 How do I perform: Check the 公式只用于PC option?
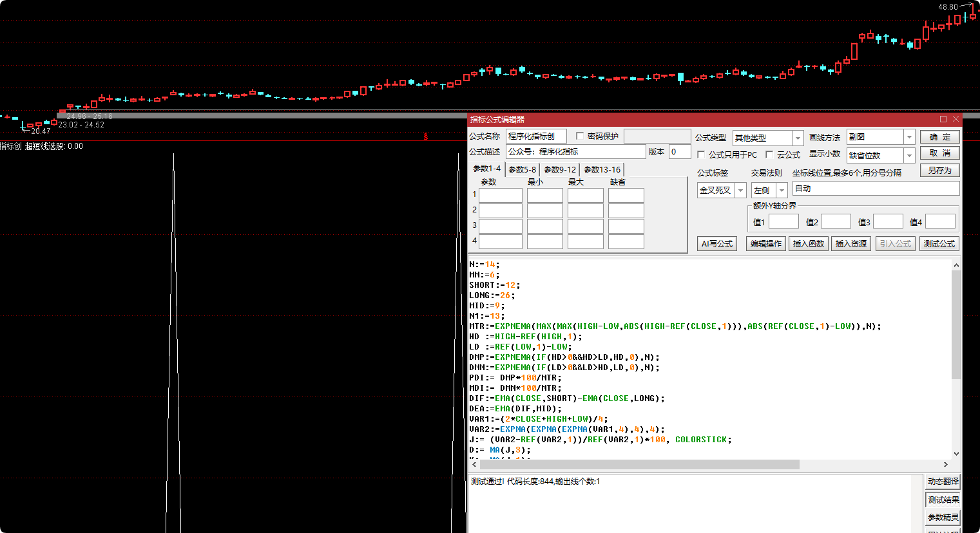[x=701, y=155]
